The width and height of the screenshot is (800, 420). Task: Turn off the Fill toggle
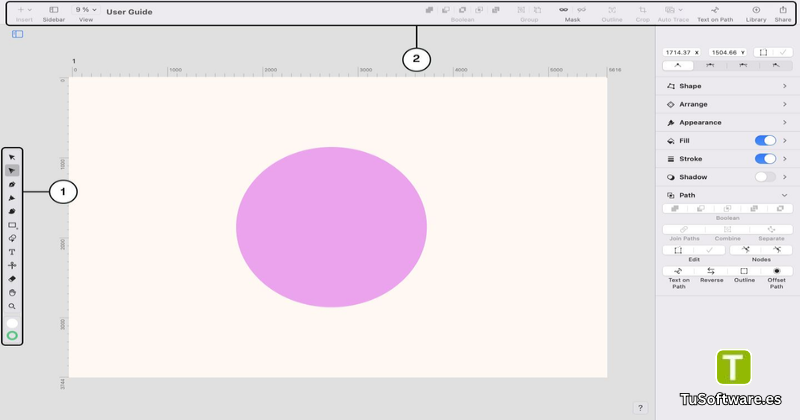click(765, 140)
